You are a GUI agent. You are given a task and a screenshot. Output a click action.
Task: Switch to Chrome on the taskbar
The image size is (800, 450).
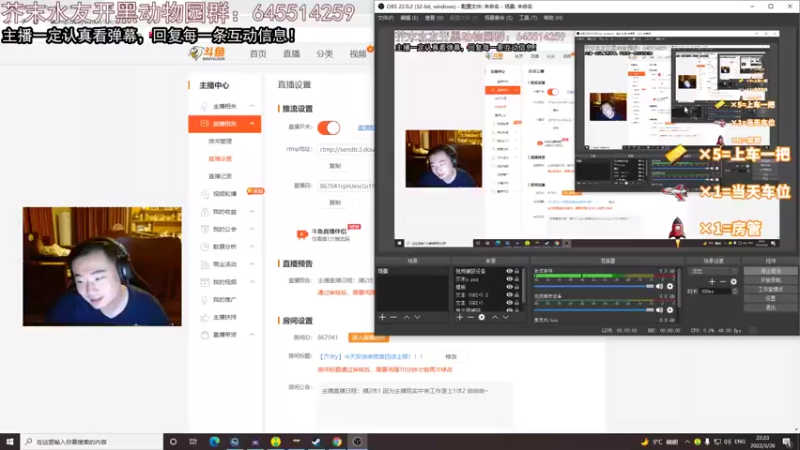[337, 442]
